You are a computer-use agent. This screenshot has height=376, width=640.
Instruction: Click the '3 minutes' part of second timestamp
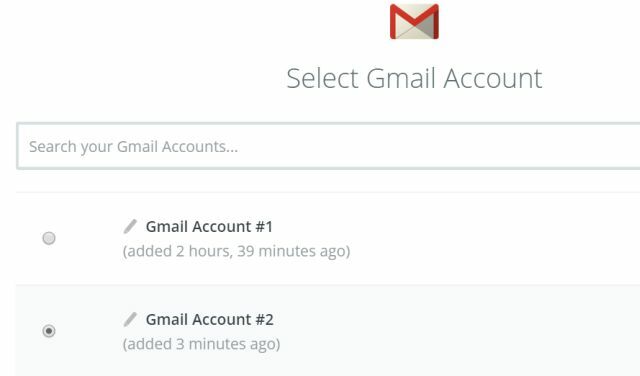tap(211, 344)
